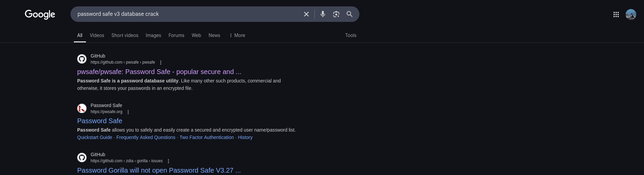
Task: Click inside the search text field
Action: click(188, 14)
